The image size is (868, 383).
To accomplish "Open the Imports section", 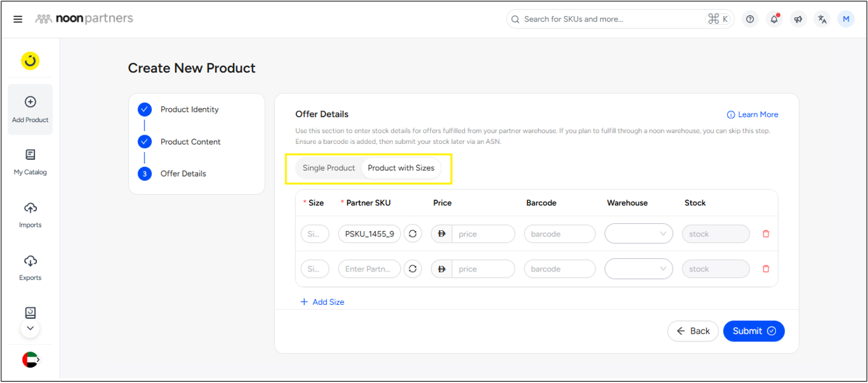I will click(30, 215).
